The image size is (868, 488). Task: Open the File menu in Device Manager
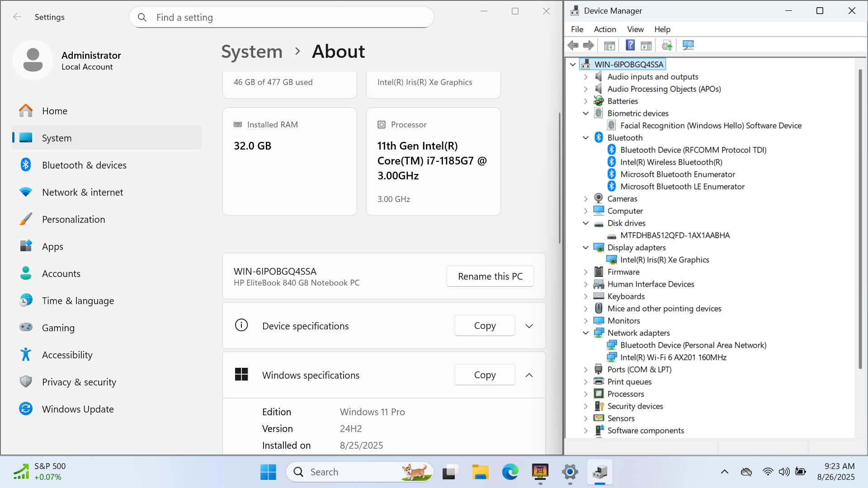click(577, 29)
